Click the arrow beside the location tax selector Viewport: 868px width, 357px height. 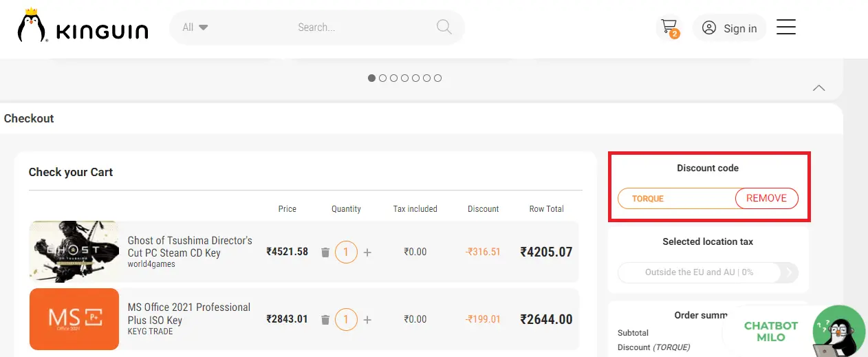790,272
